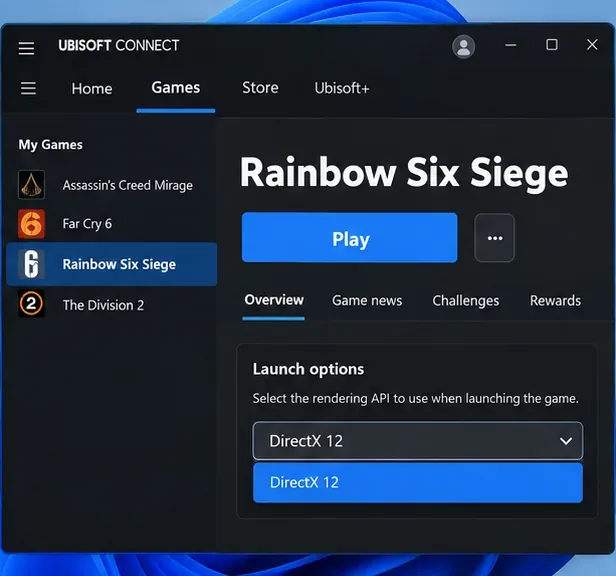Viewport: 616px width, 576px height.
Task: Open the navigation bar hamburger menu
Action: 28,88
